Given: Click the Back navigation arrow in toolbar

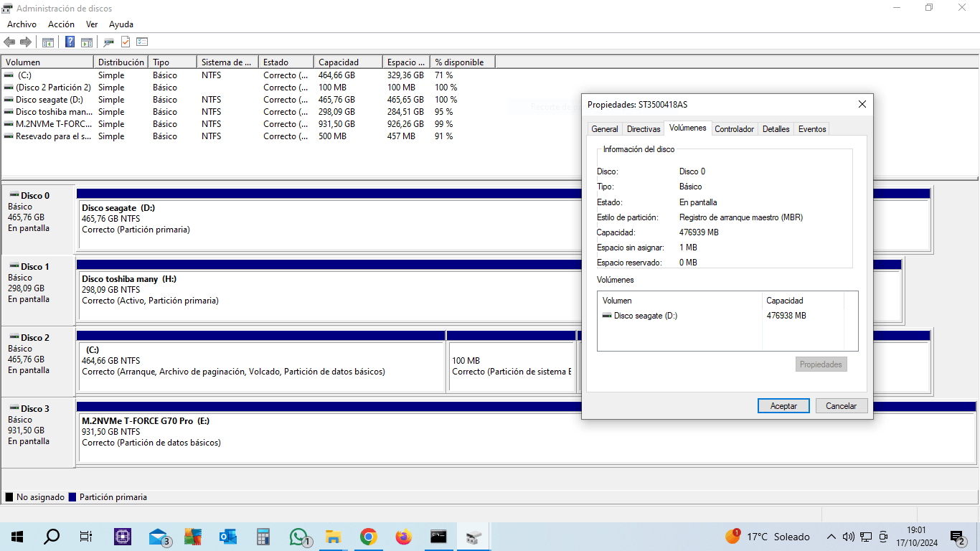Looking at the screenshot, I should click(9, 41).
